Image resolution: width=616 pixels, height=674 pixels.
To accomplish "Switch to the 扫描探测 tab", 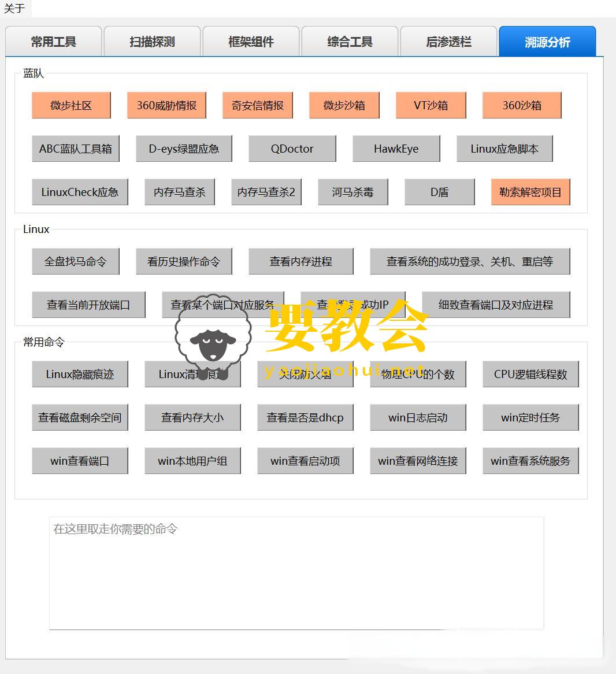I will (x=153, y=41).
